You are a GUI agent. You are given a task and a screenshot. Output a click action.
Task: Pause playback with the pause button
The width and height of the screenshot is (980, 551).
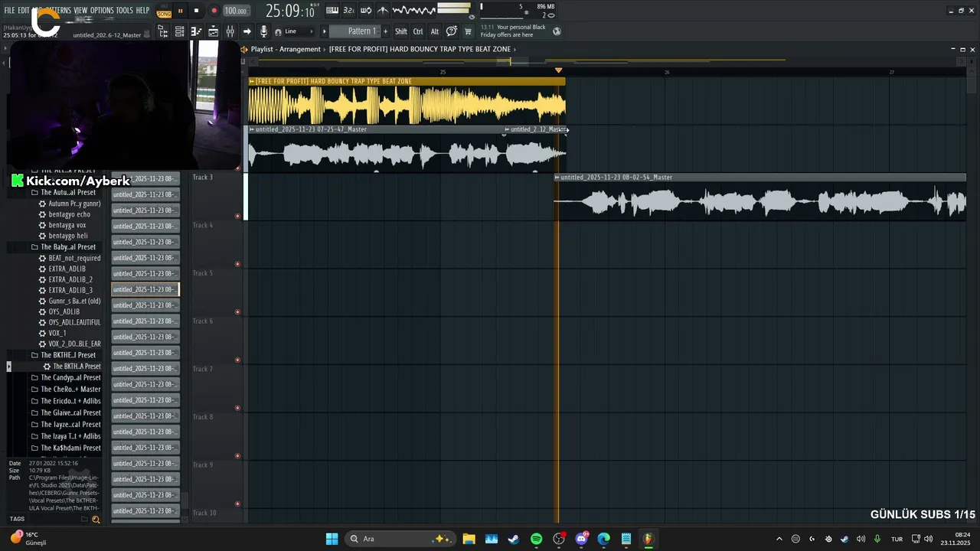(181, 11)
